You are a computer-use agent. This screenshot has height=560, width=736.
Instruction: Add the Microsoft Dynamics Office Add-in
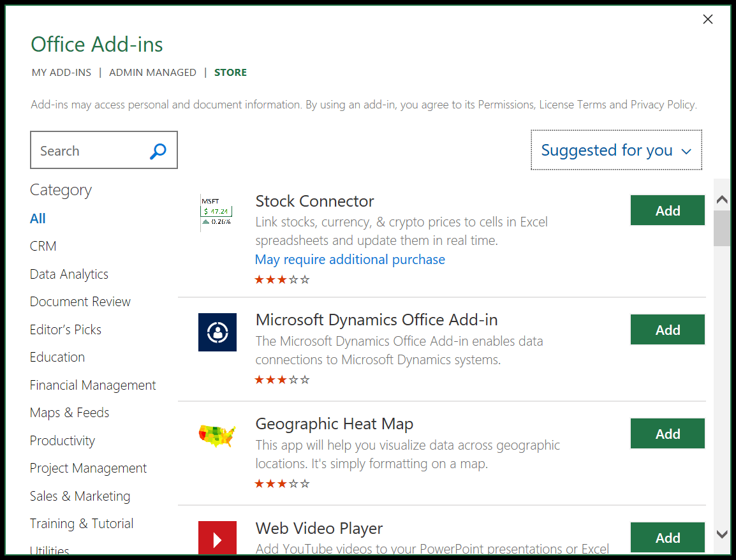tap(668, 330)
